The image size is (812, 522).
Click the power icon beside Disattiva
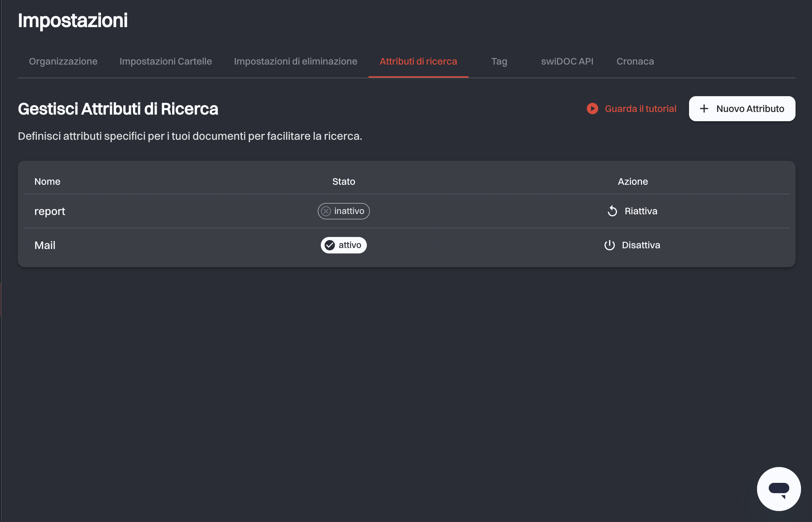[x=609, y=245]
